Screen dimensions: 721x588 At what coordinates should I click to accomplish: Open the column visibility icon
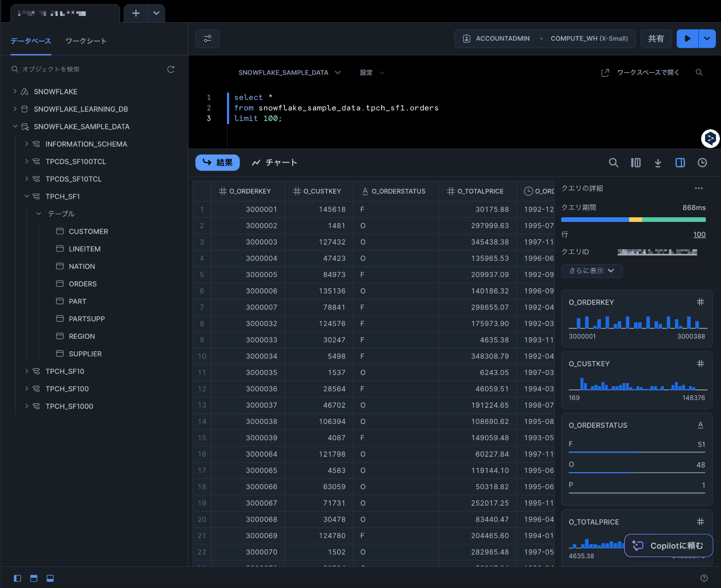(x=636, y=163)
